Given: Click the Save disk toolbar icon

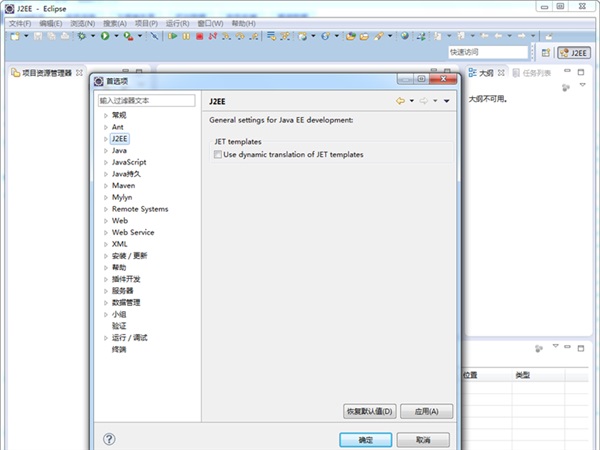Looking at the screenshot, I should tap(38, 36).
